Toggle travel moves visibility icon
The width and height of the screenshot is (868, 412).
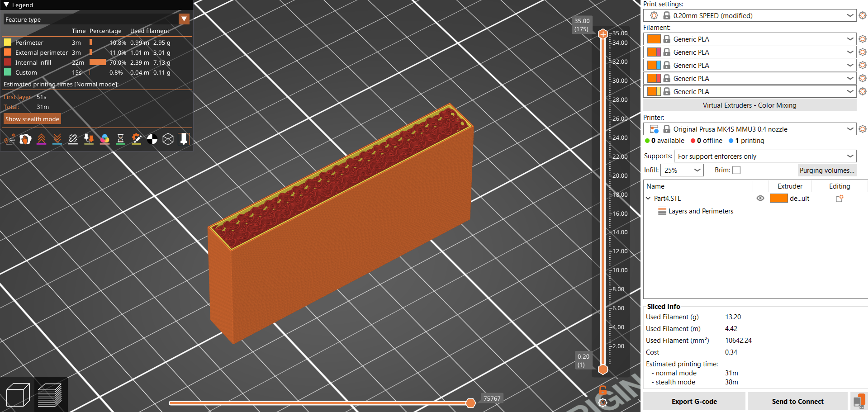point(9,139)
